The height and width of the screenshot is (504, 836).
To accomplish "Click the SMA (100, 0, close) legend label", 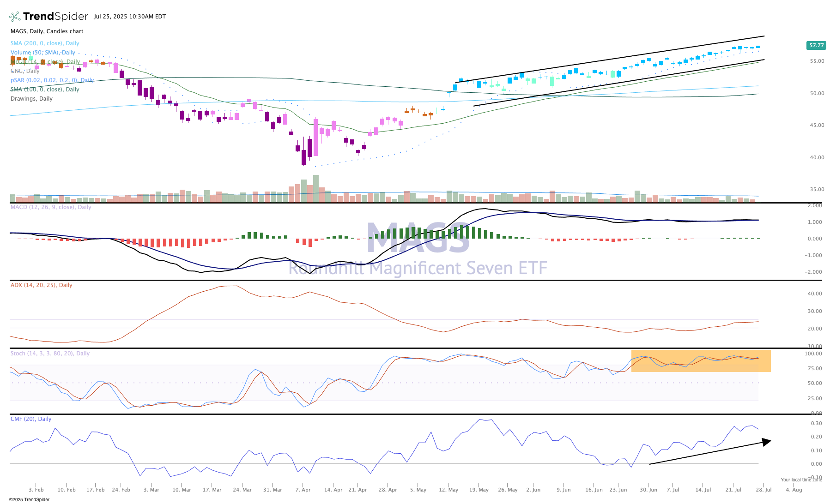I will [x=45, y=90].
